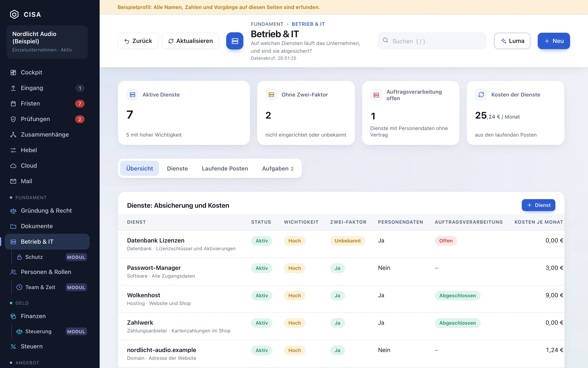588x368 pixels.
Task: Open Hebel via its sliders icon
Action: [x=13, y=150]
